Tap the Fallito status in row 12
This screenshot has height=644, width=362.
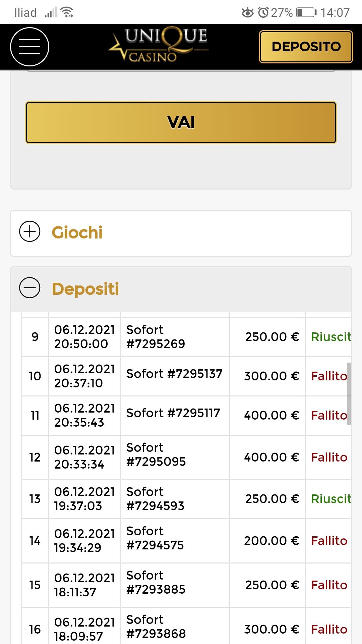(x=329, y=457)
